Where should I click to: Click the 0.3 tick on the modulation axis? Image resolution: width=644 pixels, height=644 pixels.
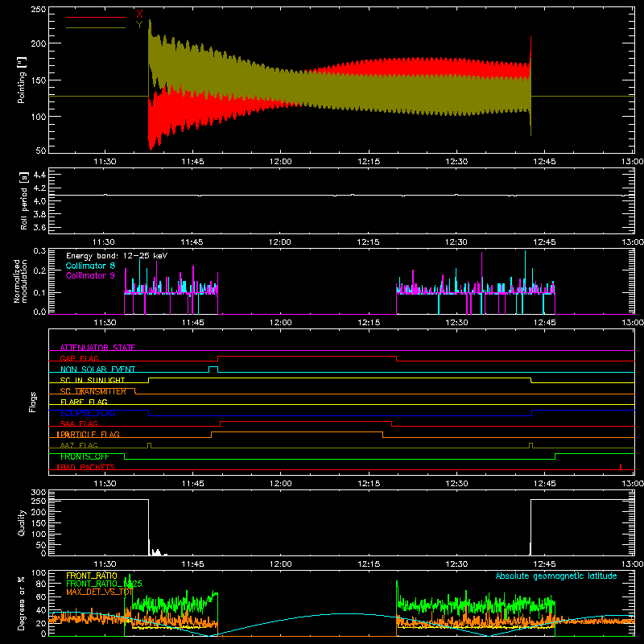39,250
